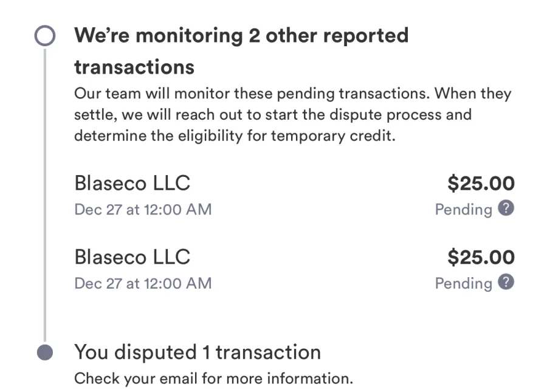Click the 'You disputed 1 transaction' heading

point(198,352)
